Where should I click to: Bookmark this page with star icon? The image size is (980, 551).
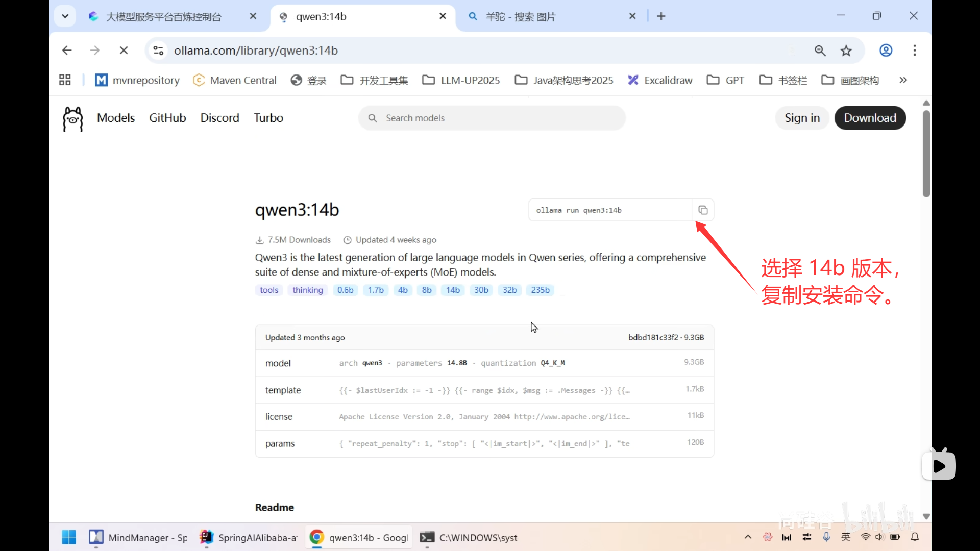pyautogui.click(x=846, y=51)
